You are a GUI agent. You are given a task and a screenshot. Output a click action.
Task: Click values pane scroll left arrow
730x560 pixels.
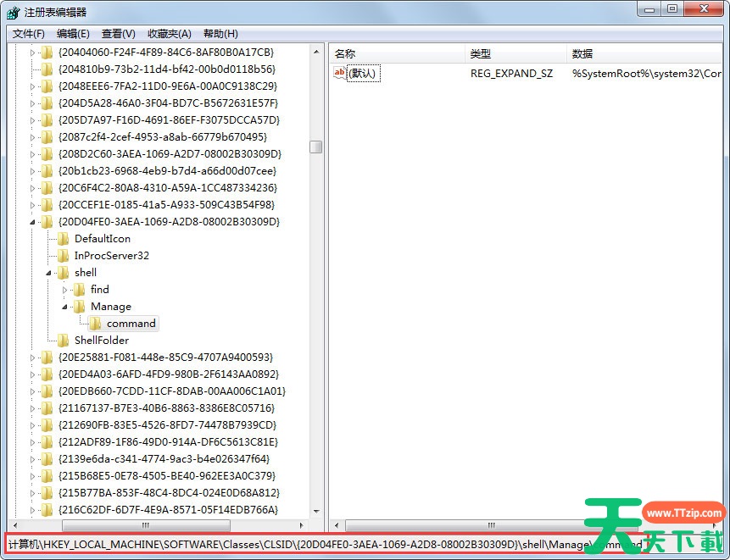point(337,525)
